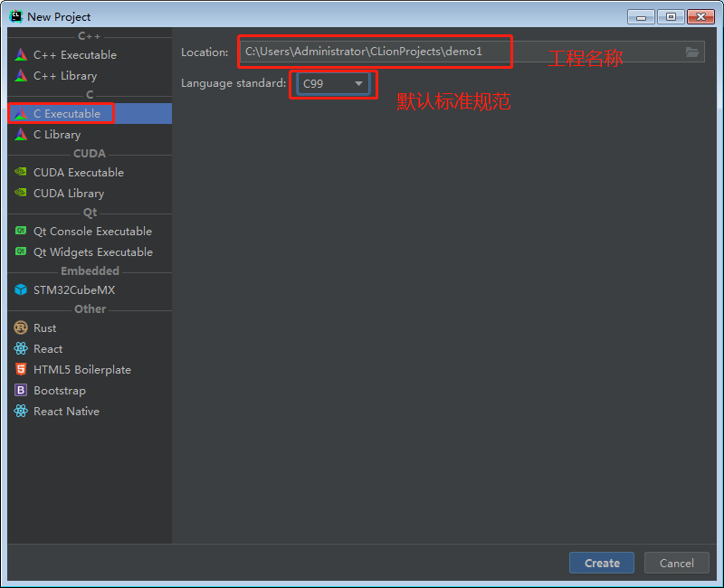
Task: Click the Rust gear icon
Action: point(21,328)
